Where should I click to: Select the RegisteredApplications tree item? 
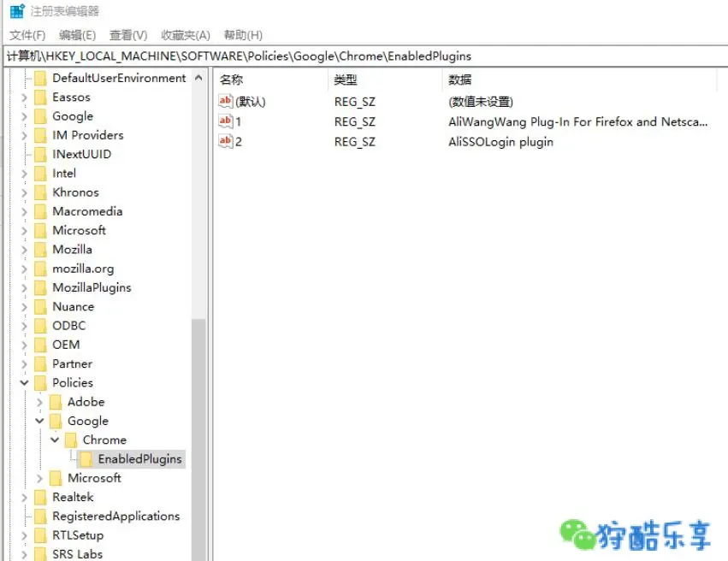[x=116, y=516]
